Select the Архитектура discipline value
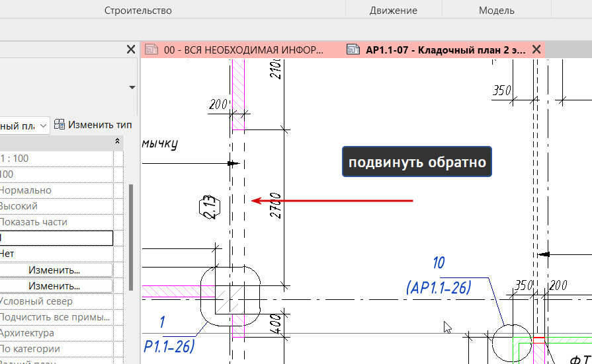Viewport: 592px width, 364px height. coord(27,333)
